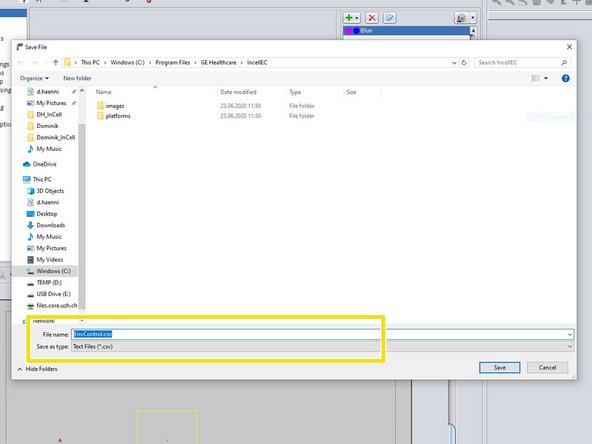Select pinned My Pictures in quick access
This screenshot has width=592, height=444.
click(x=51, y=103)
